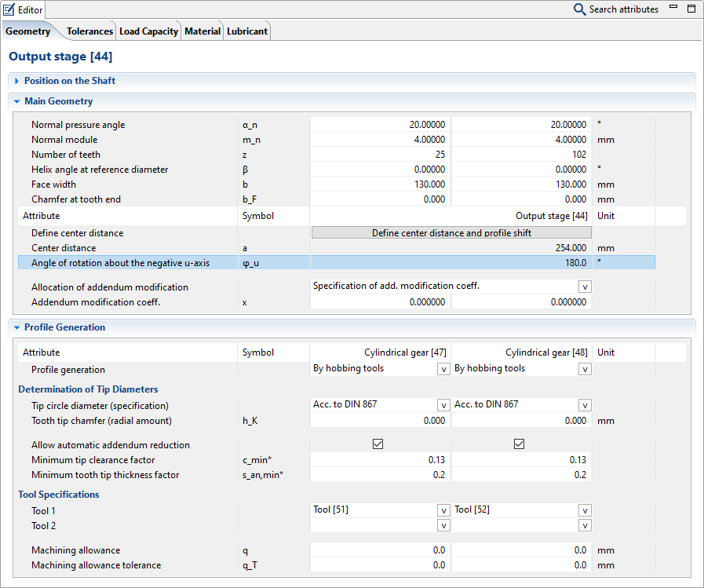Open empty Tool 2 dropdown for gear 48
This screenshot has width=704, height=588.
pos(585,526)
